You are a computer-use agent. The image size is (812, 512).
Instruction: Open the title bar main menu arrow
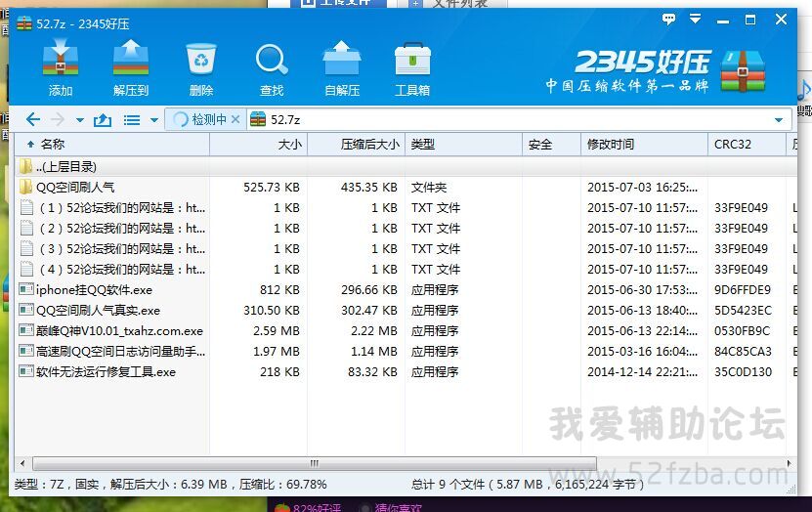tap(695, 20)
